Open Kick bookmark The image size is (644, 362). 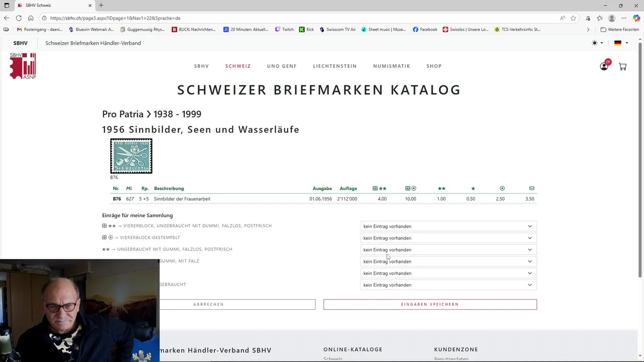coord(306,30)
